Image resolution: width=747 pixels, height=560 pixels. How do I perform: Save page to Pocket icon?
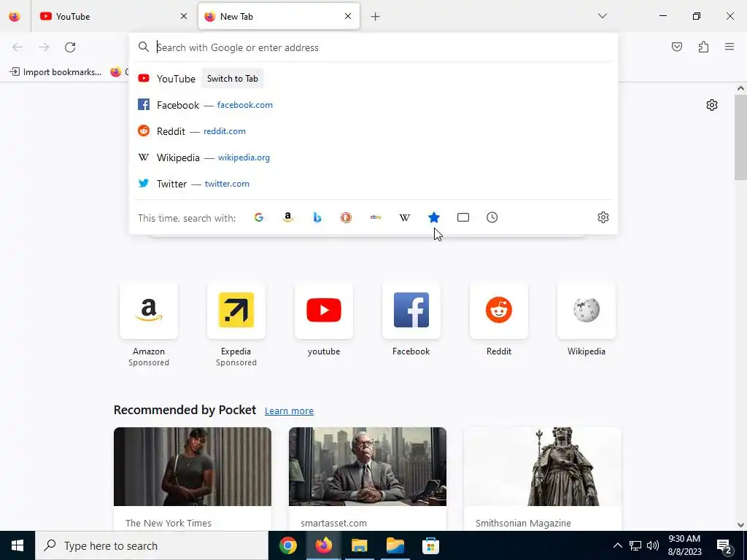(x=677, y=47)
